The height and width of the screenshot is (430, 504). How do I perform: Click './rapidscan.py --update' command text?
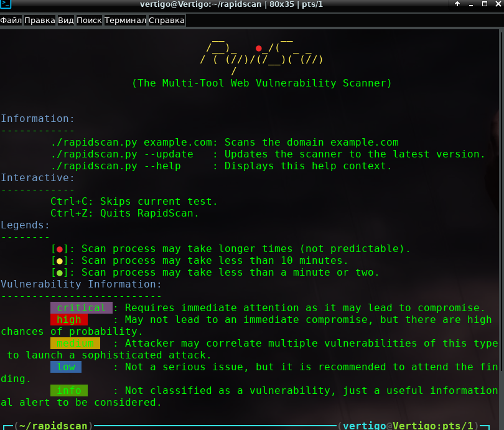pyautogui.click(x=122, y=154)
